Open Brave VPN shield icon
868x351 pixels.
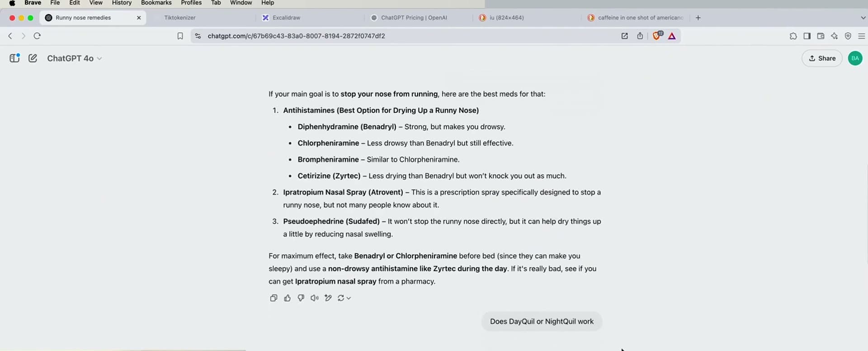pyautogui.click(x=848, y=36)
